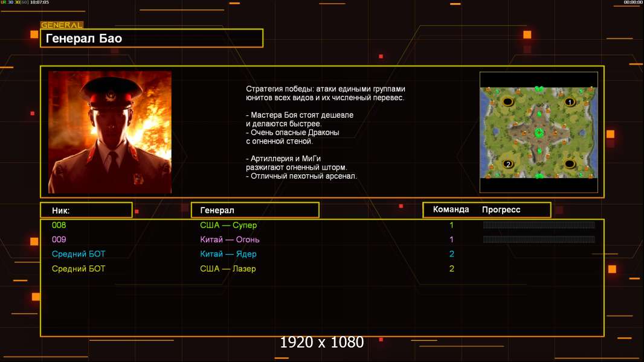Click the "США — Лазер" general entry
The height and width of the screenshot is (362, 644).
point(228,268)
